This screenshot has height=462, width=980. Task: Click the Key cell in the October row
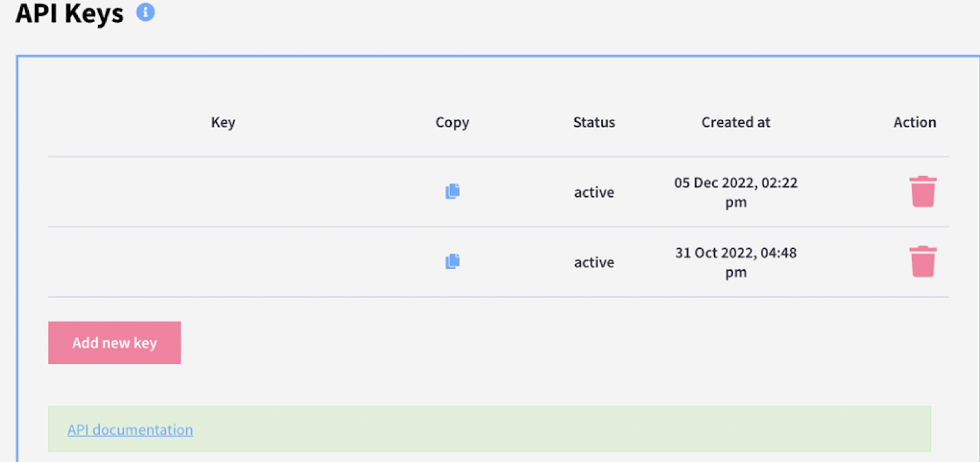223,262
